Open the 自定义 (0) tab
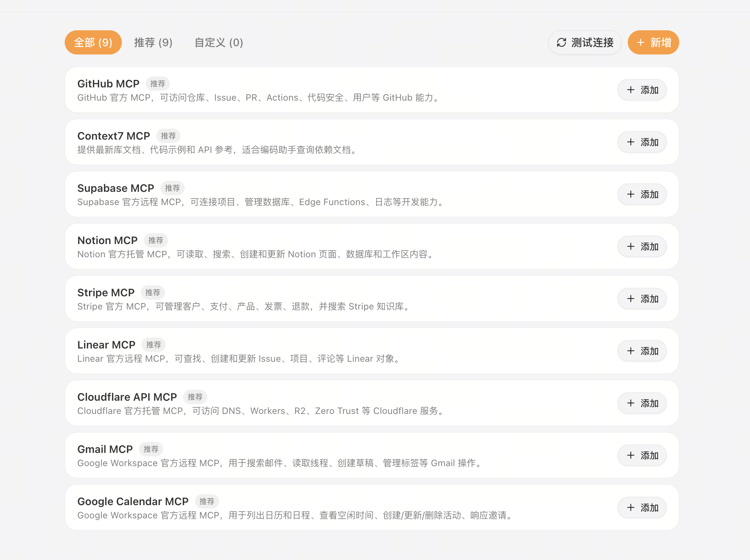Image resolution: width=750 pixels, height=560 pixels. (x=219, y=42)
